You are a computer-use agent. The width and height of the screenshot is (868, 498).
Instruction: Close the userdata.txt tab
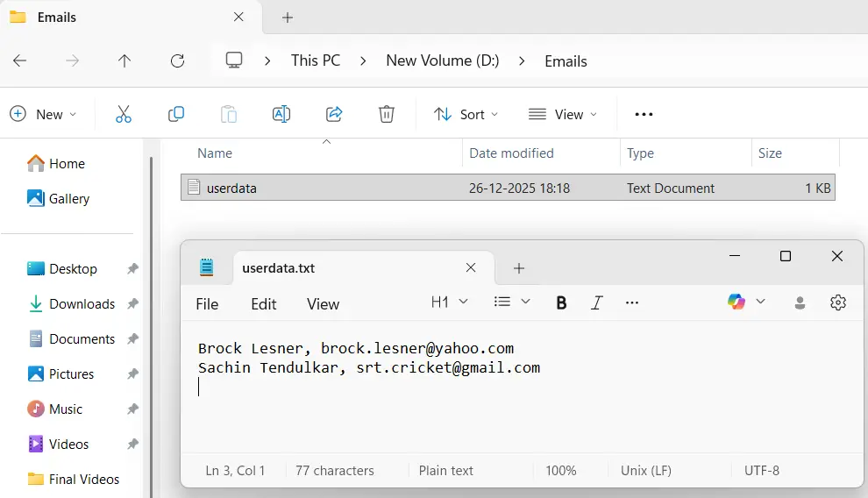[x=471, y=267]
